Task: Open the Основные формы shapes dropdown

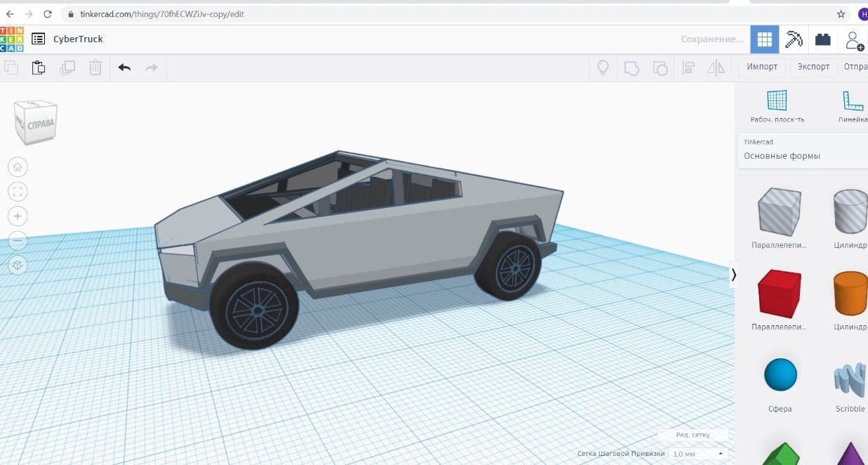Action: coord(803,150)
